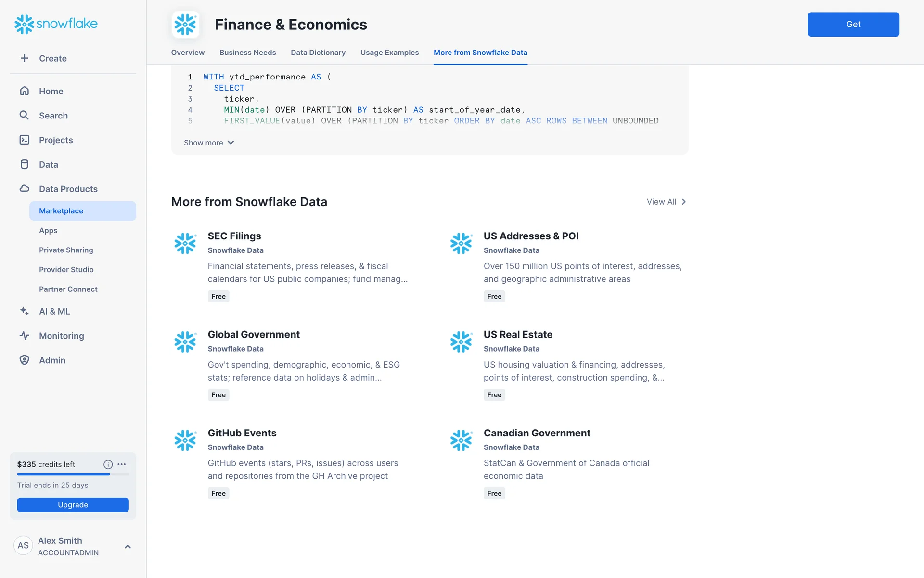The height and width of the screenshot is (578, 924).
Task: Open the GitHub Events listing
Action: (242, 433)
